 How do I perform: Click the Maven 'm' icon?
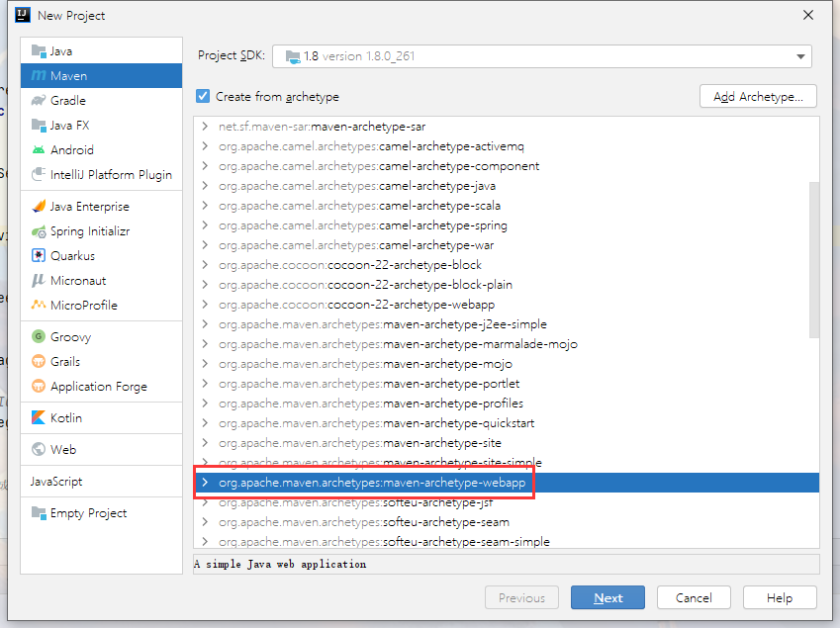click(x=39, y=75)
